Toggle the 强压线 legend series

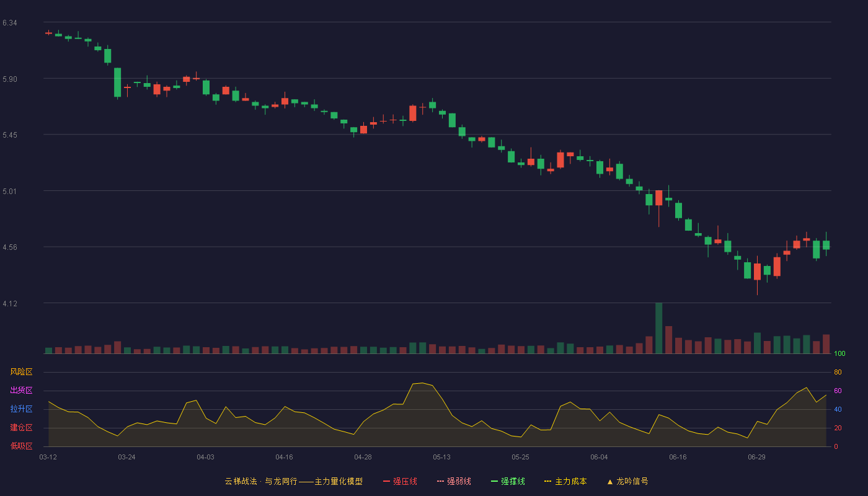400,481
